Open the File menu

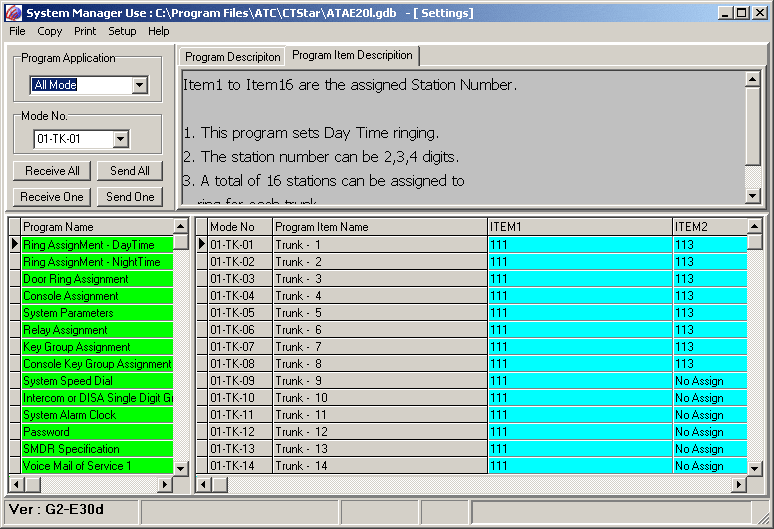pos(17,31)
